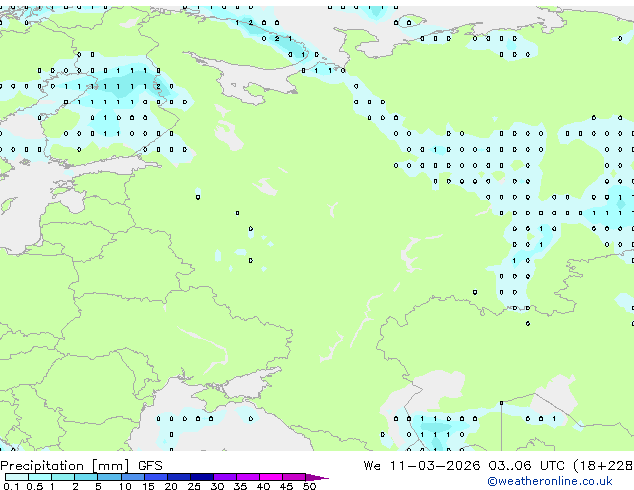Click the 0.1–0.5 mm lightest legend swatch

click(17, 477)
